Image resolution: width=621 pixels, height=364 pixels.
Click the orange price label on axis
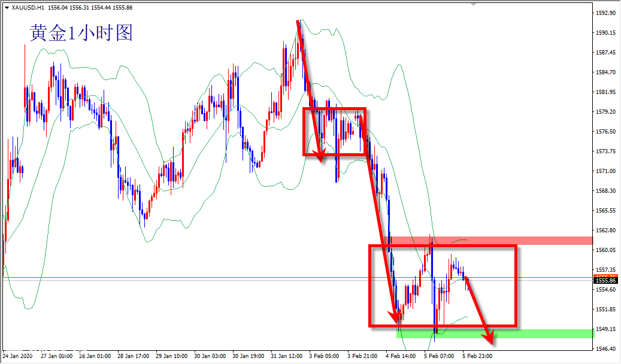[x=605, y=276]
